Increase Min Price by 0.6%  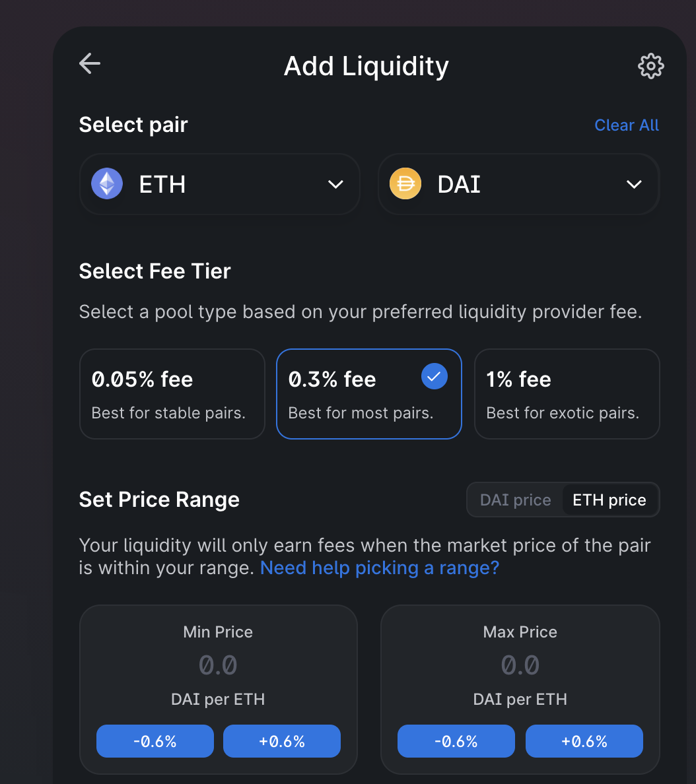click(x=282, y=741)
